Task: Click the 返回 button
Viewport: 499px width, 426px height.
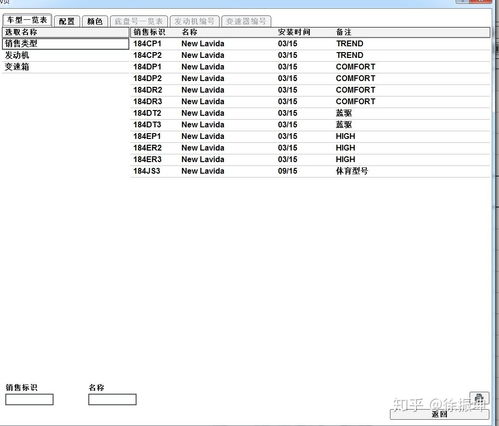Action: click(439, 414)
